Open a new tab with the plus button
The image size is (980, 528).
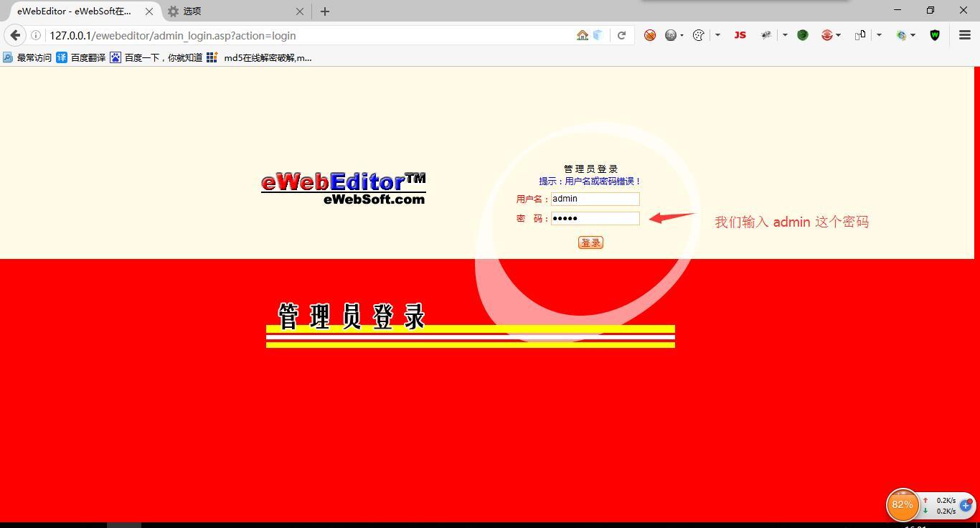pos(325,11)
